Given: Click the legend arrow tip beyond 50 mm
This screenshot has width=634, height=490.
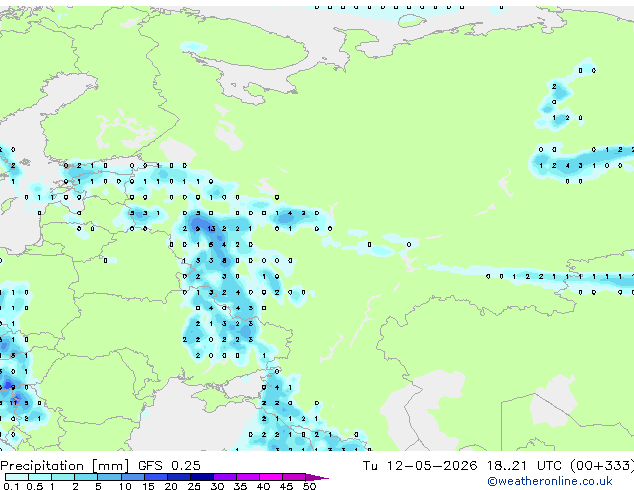Looking at the screenshot, I should point(318,478).
